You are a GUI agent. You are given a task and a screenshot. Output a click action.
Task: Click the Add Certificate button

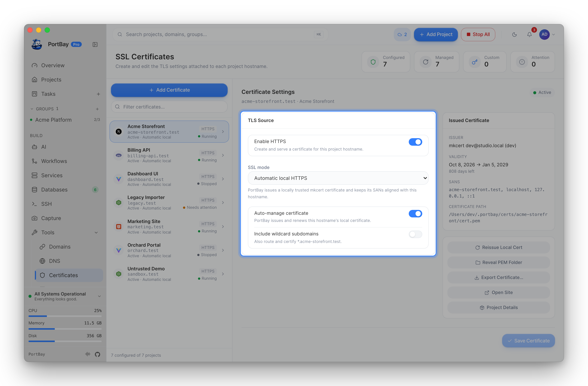(169, 90)
